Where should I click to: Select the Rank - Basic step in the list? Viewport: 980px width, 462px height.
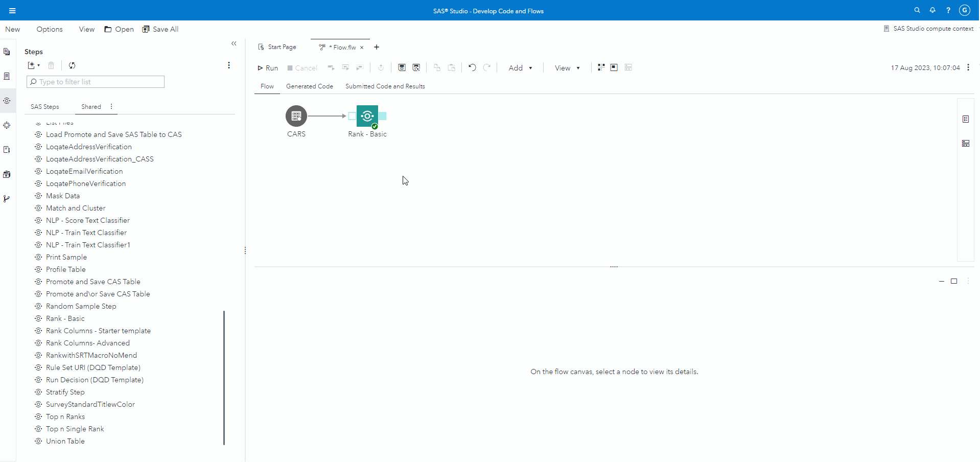pyautogui.click(x=65, y=318)
